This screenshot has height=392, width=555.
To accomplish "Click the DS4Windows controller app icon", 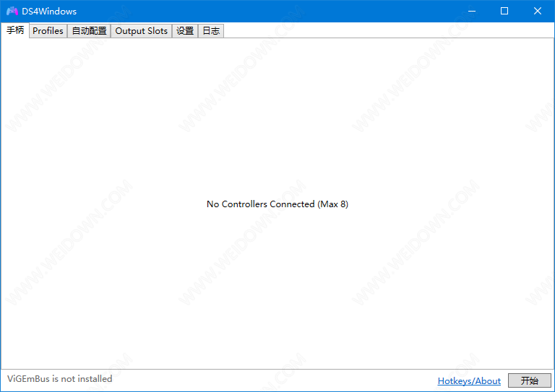I will 12,12.
